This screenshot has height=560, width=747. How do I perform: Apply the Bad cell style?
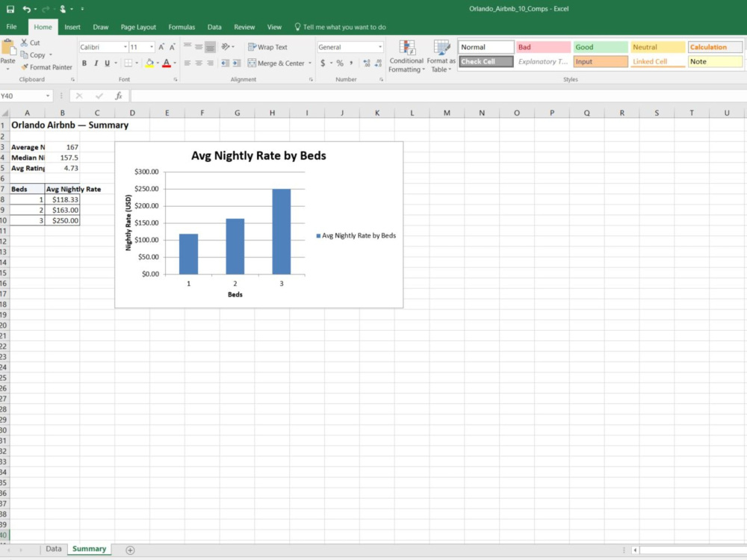(543, 46)
